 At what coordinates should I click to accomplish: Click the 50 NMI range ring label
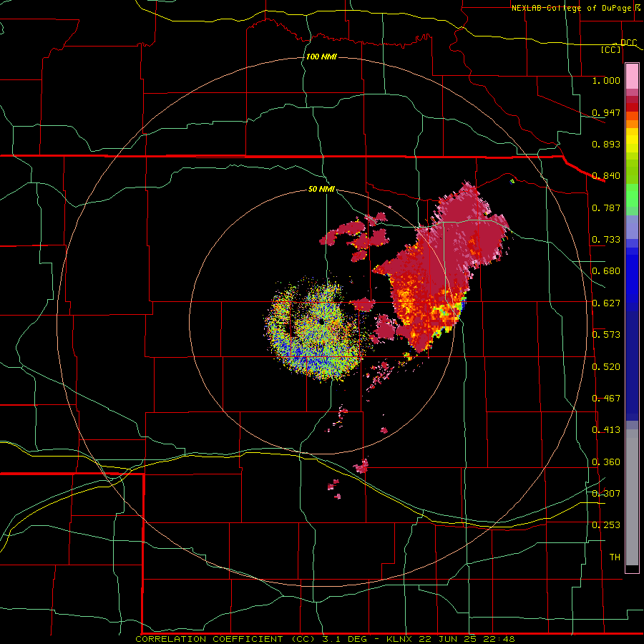coord(321,189)
